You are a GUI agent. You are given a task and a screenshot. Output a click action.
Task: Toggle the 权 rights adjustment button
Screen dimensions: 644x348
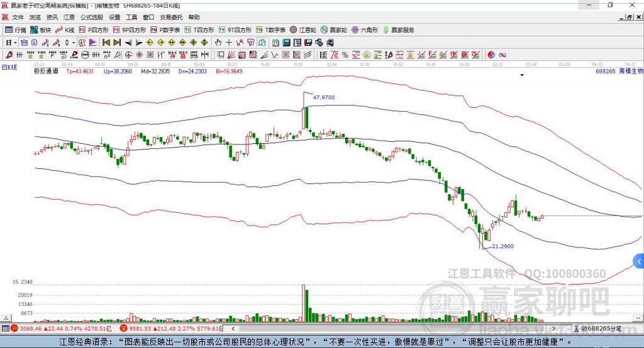click(82, 43)
